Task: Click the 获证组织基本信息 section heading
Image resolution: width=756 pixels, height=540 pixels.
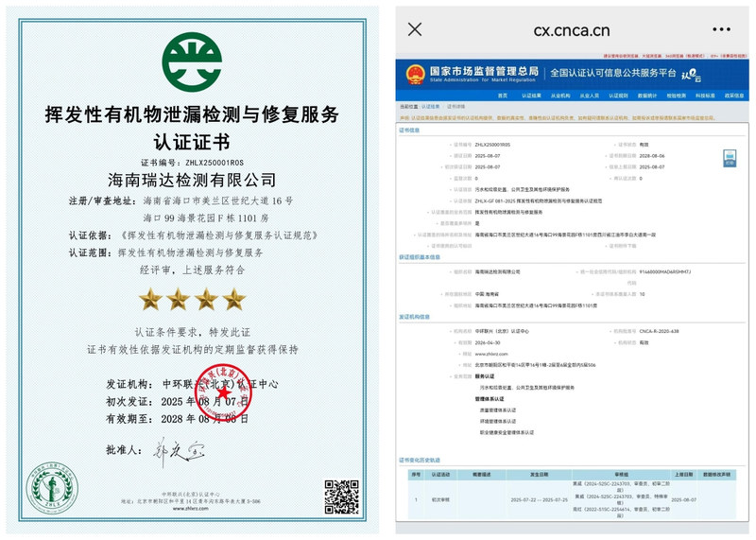Action: [x=420, y=257]
